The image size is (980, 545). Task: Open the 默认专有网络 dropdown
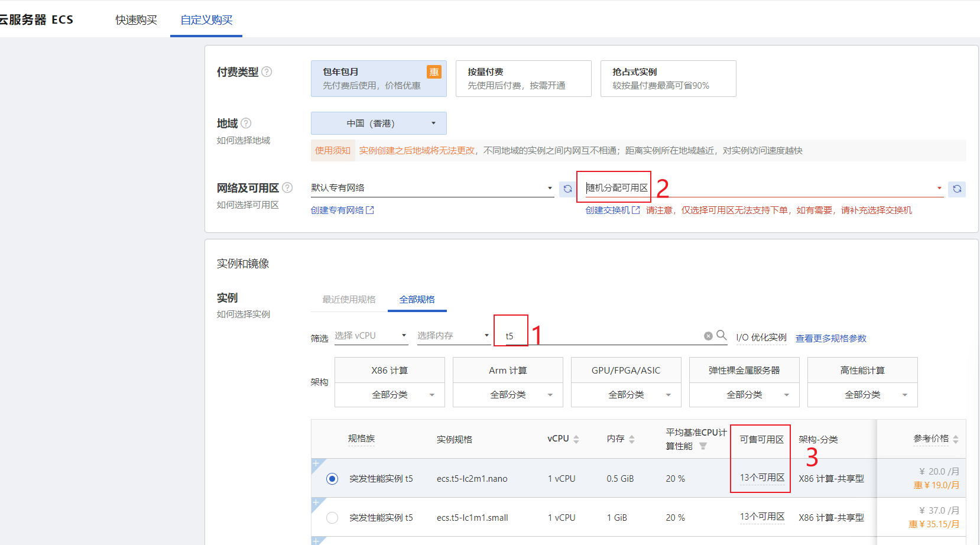(433, 188)
